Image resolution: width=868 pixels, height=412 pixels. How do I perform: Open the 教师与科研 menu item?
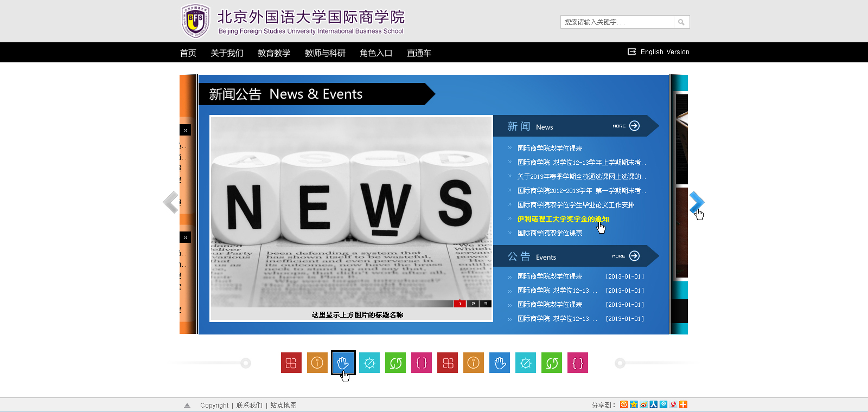click(x=325, y=53)
